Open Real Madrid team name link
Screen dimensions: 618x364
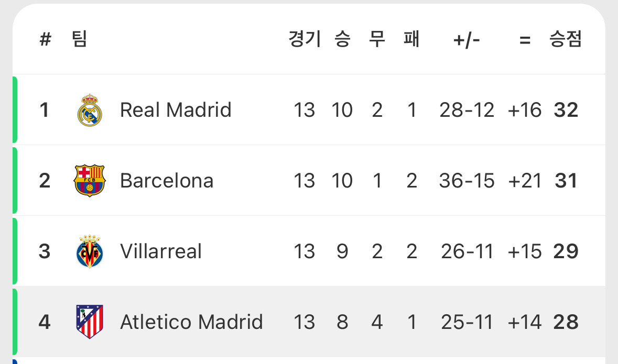(x=176, y=110)
